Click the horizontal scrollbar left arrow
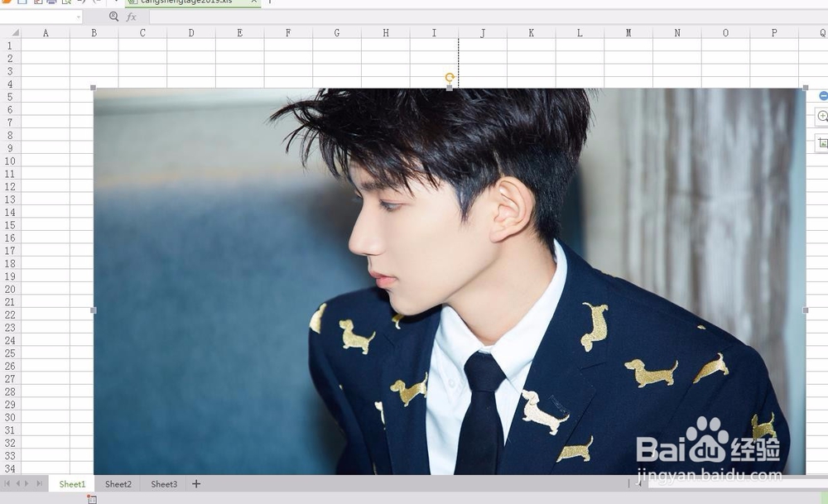The height and width of the screenshot is (504, 828). (x=639, y=483)
